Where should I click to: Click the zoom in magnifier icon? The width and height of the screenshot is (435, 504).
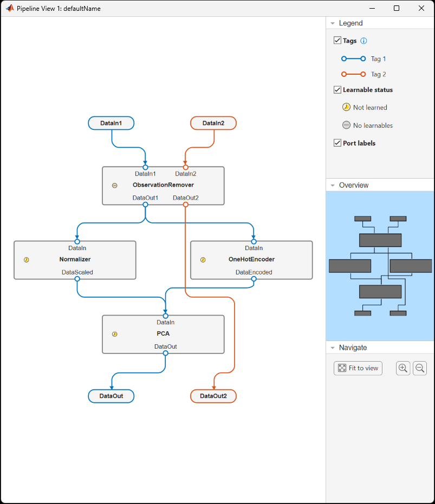[x=403, y=368]
